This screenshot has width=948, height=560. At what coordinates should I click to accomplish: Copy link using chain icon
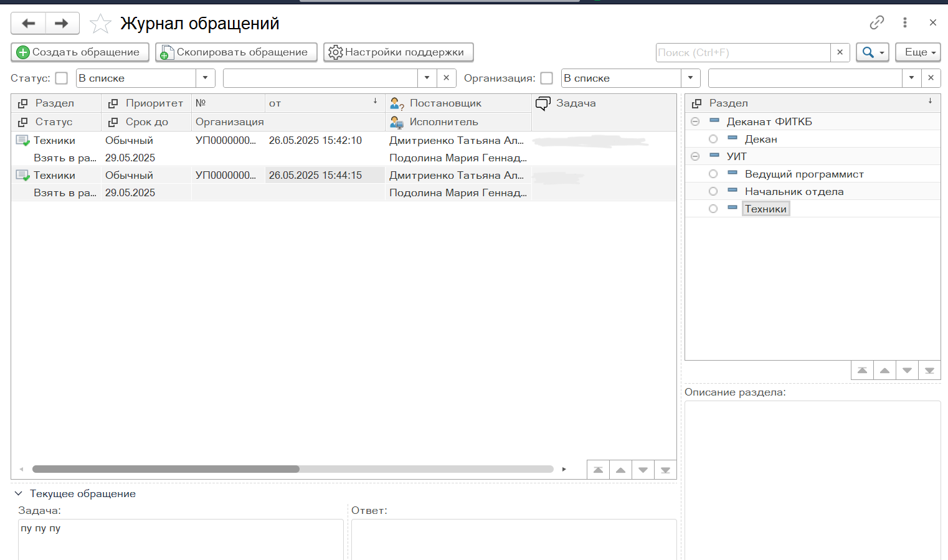coord(876,23)
